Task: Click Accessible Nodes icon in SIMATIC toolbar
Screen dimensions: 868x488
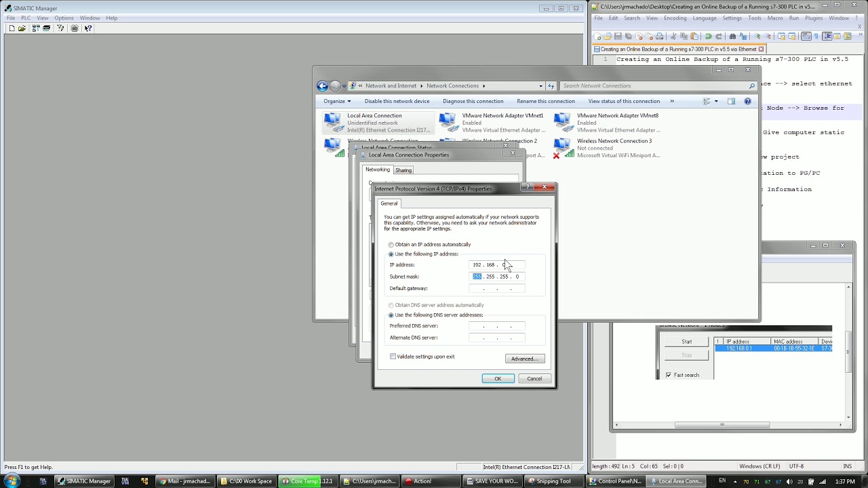Action: click(x=36, y=28)
